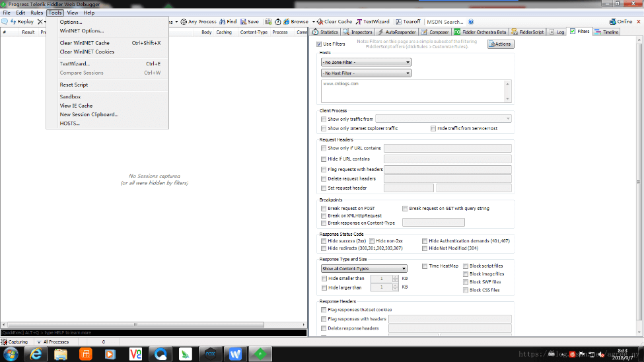Switch to the Log tab
The height and width of the screenshot is (362, 644).
click(x=557, y=32)
